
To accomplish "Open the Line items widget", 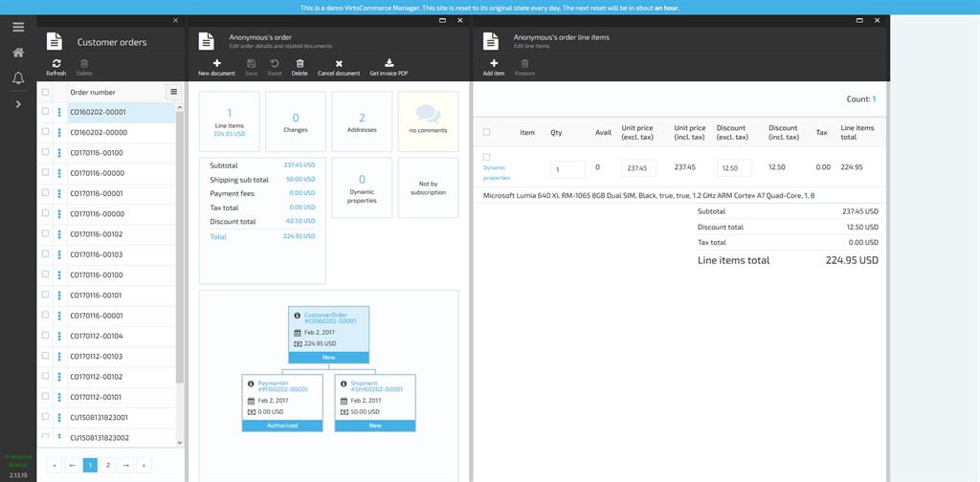I will tap(230, 121).
